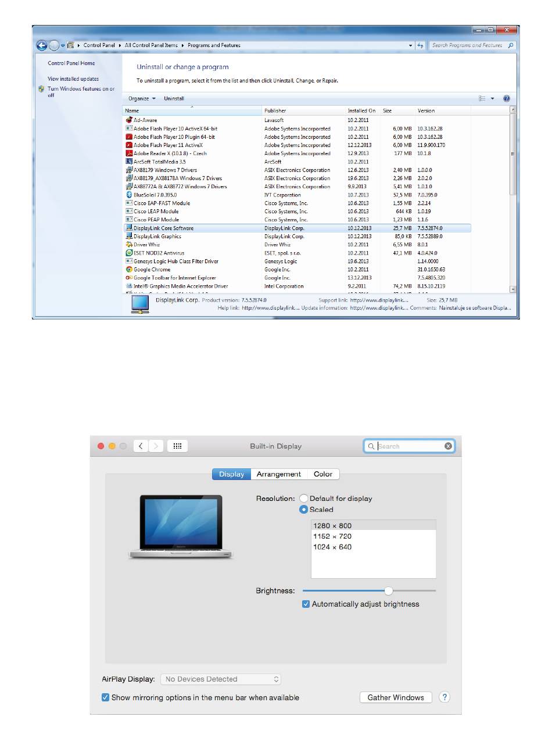This screenshot has width=552, height=756.
Task: Select the 1280 × 800 resolution
Action: [x=373, y=525]
